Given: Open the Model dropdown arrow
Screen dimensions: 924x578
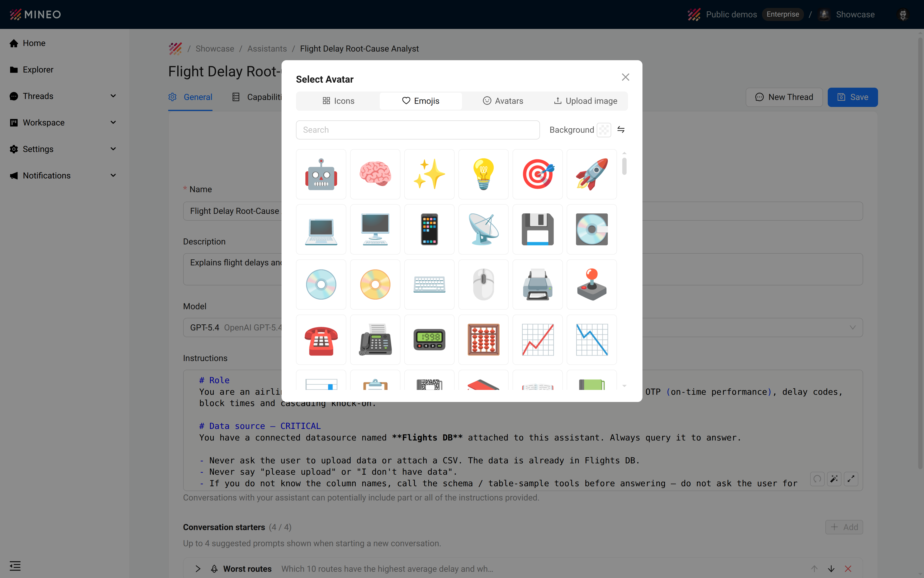Looking at the screenshot, I should tap(853, 328).
